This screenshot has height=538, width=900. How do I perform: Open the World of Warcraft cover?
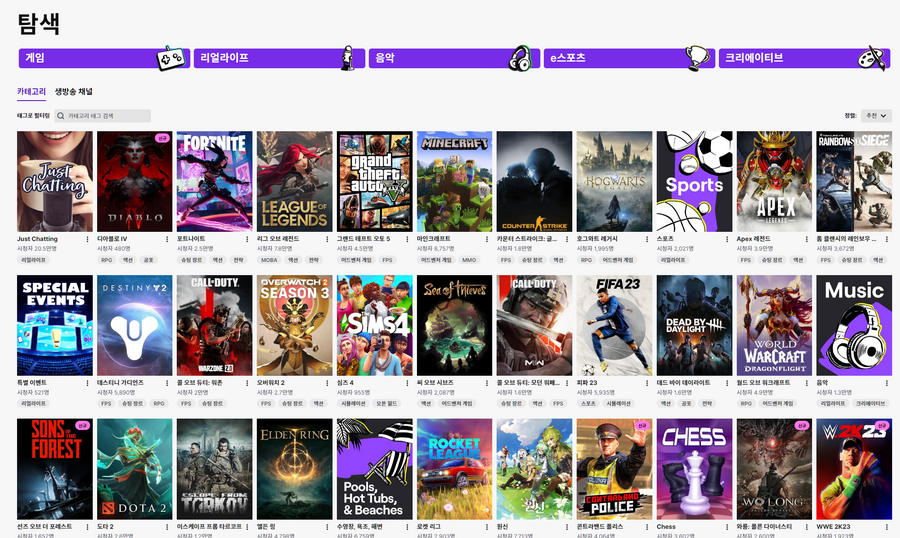pyautogui.click(x=774, y=326)
